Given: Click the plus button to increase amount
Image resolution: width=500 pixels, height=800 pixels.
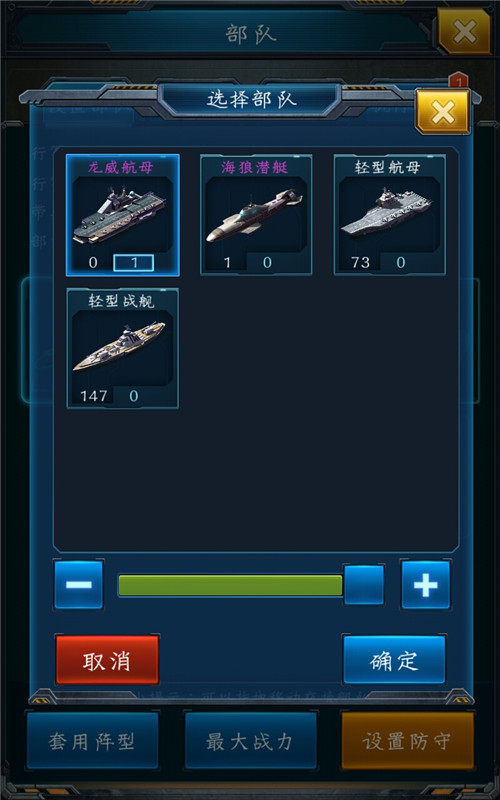Looking at the screenshot, I should [x=426, y=585].
